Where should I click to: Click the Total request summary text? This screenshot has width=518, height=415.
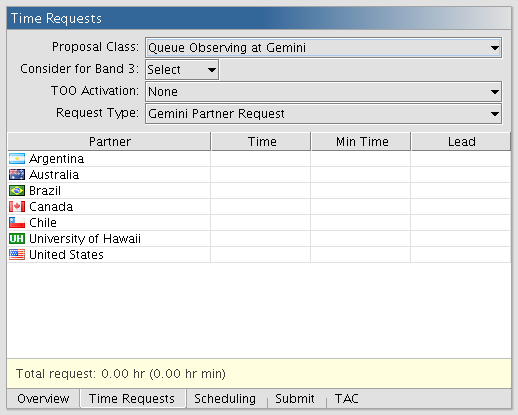(x=121, y=374)
